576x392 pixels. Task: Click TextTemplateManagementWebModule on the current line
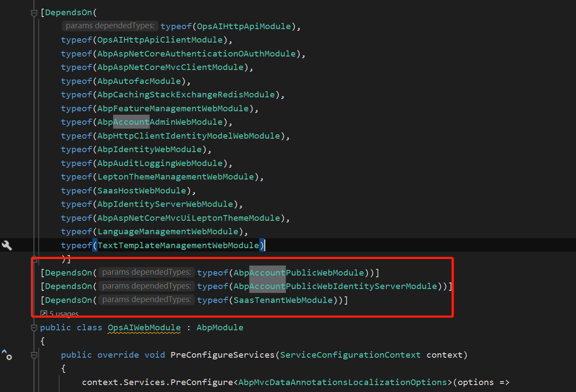tap(178, 246)
